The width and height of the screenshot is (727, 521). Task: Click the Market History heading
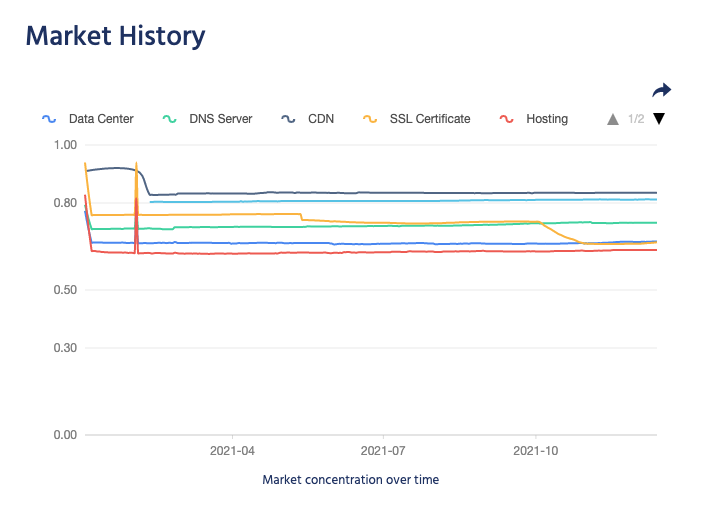click(x=115, y=36)
